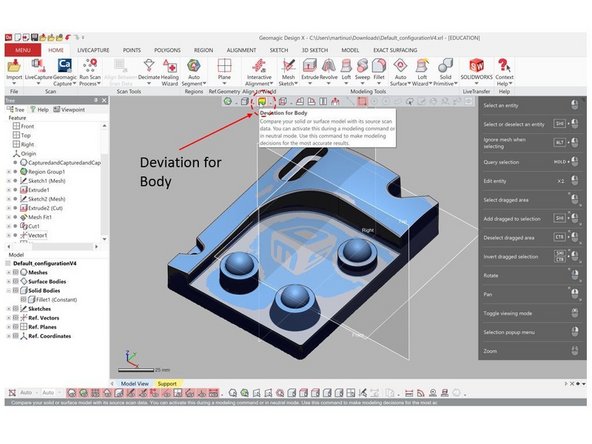Expand Sketch1 (Mesh) feature node

[x=9, y=180]
